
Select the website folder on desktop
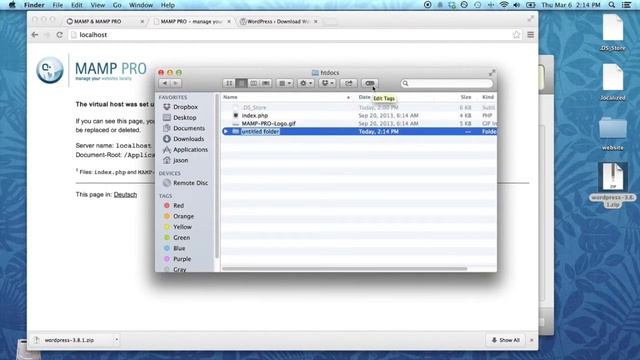[613, 133]
